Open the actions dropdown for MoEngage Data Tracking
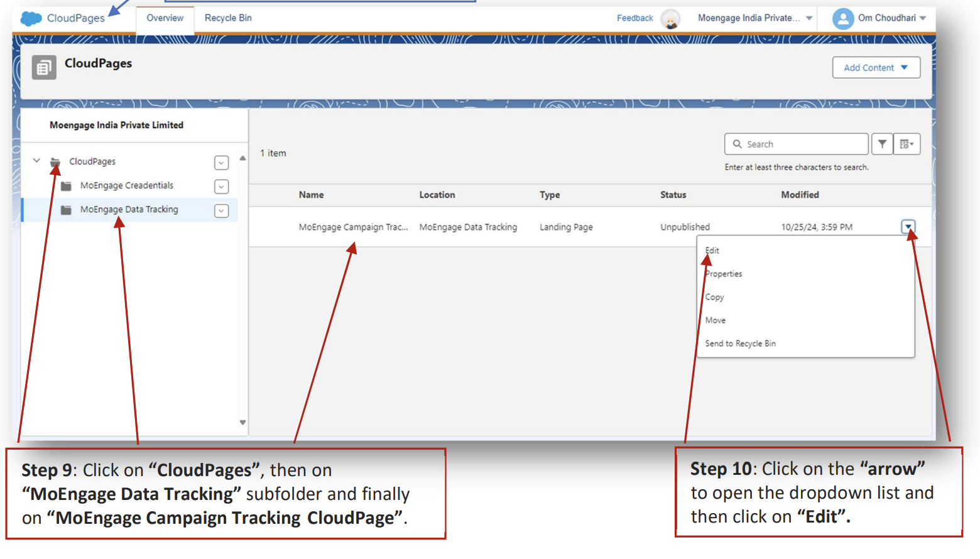The width and height of the screenshot is (980, 559). 222,210
